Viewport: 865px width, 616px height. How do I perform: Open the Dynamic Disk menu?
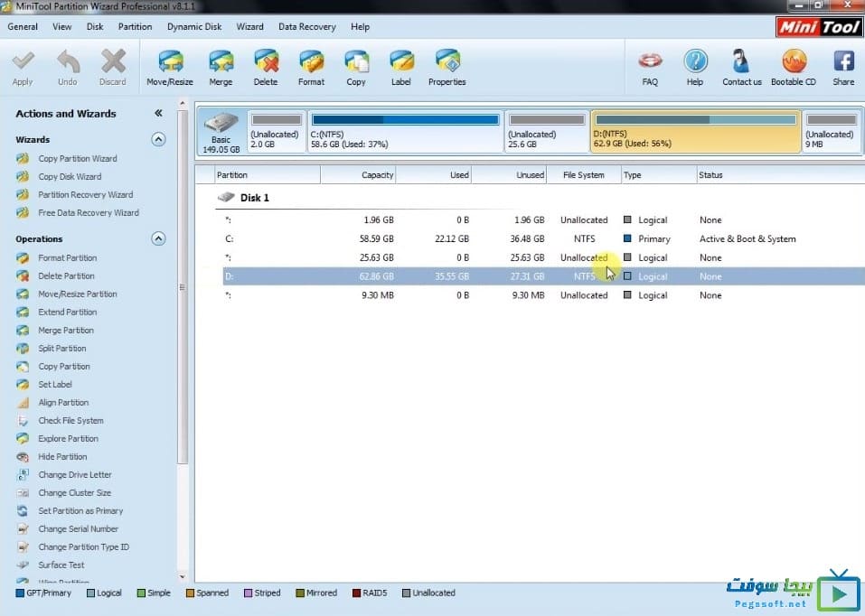tap(194, 26)
